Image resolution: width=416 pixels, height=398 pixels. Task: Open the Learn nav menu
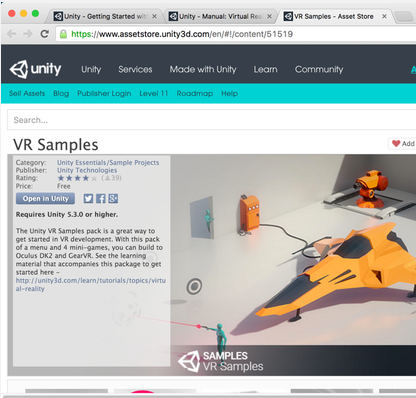coord(265,69)
